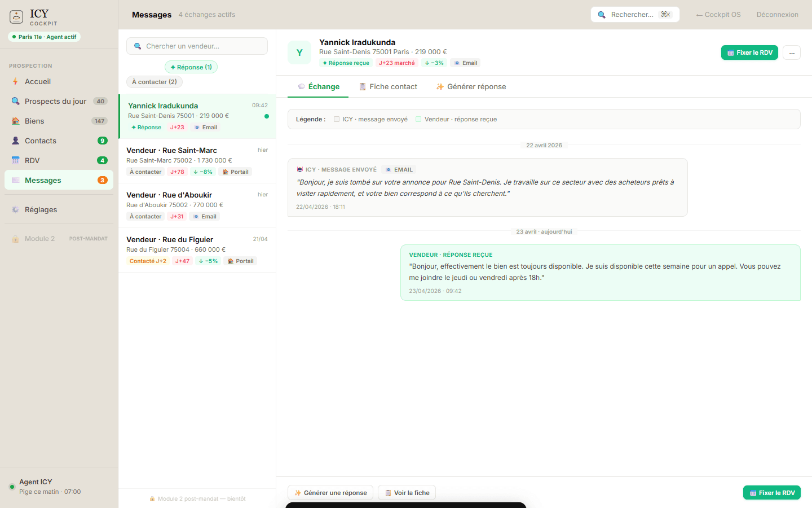This screenshot has width=812, height=508.
Task: Open the three-dots more options menu
Action: (792, 52)
